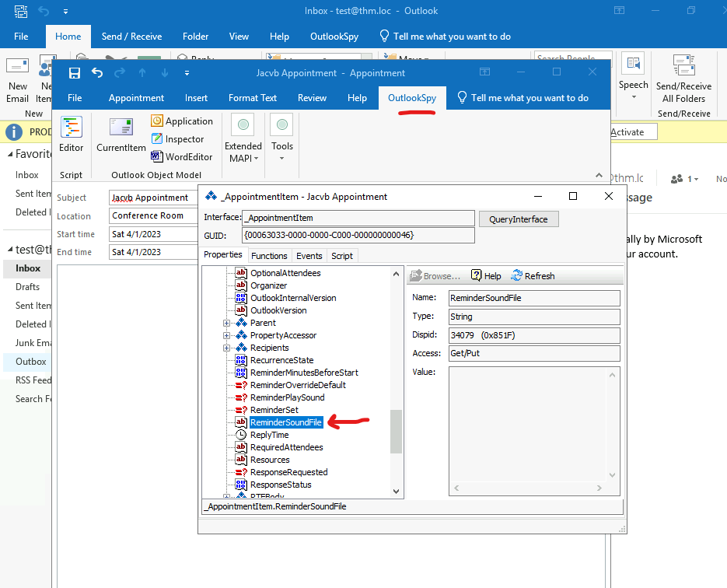Click the Save icon in appointment toolbar
This screenshot has width=727, height=588.
click(75, 73)
